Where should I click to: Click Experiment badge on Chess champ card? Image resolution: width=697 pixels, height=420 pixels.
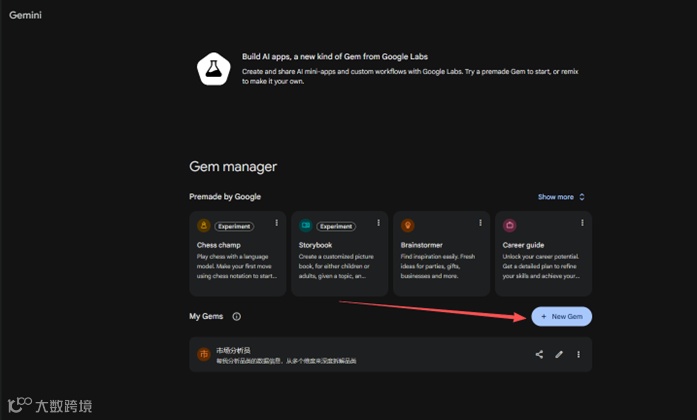234,226
